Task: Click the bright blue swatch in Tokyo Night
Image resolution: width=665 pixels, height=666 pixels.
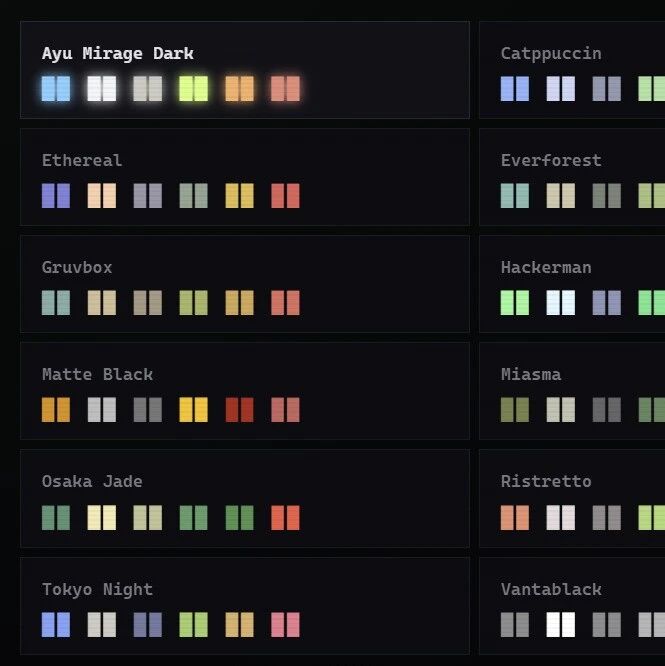Action: click(56, 625)
